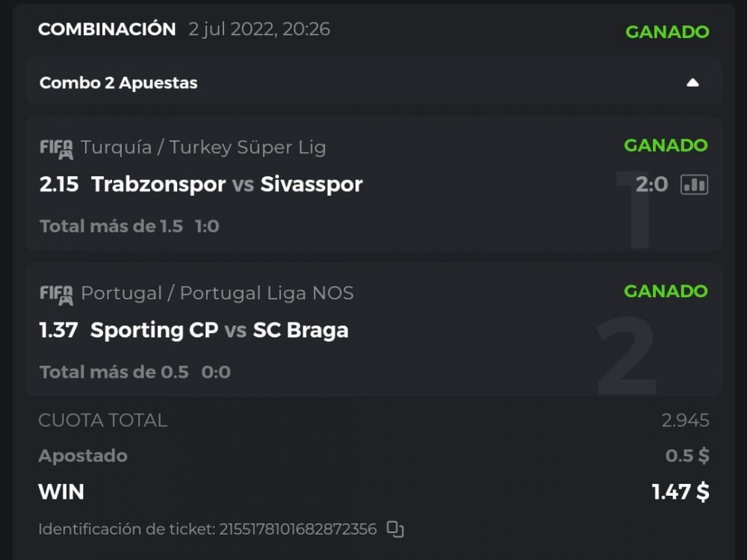Click the ticket ID number text
This screenshot has width=747, height=560.
pyautogui.click(x=297, y=529)
